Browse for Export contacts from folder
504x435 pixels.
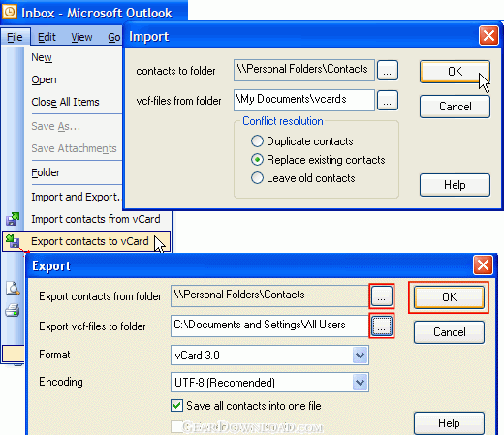[382, 295]
